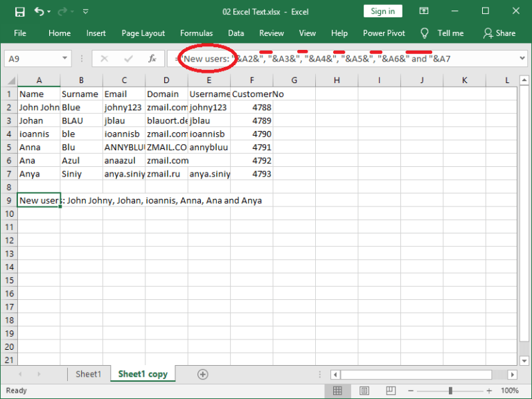The image size is (532, 399).
Task: Open Customize Quick Access Toolbar dropdown
Action: 85,12
